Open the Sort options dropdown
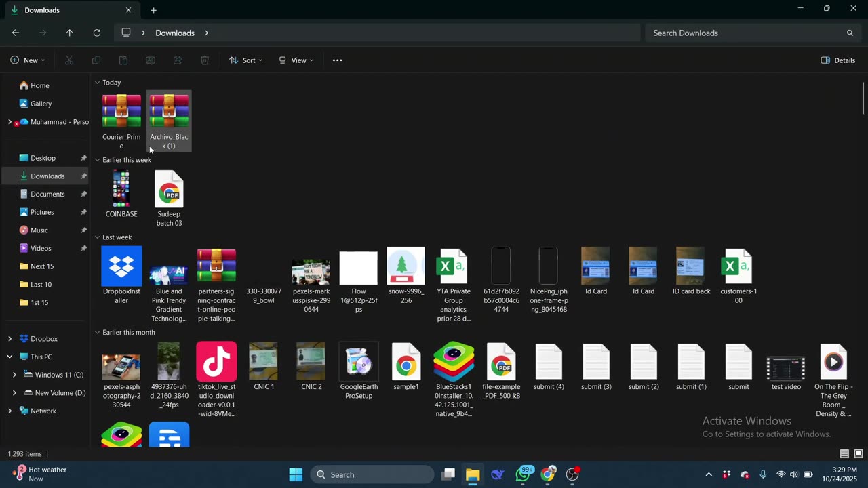 245,60
